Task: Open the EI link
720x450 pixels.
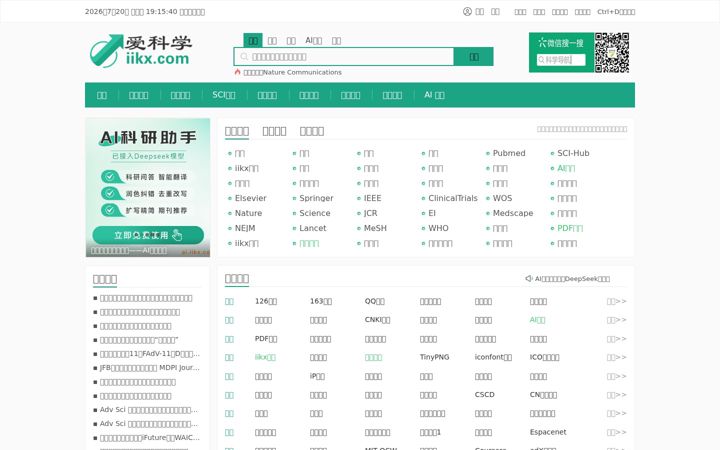Action: 432,213
